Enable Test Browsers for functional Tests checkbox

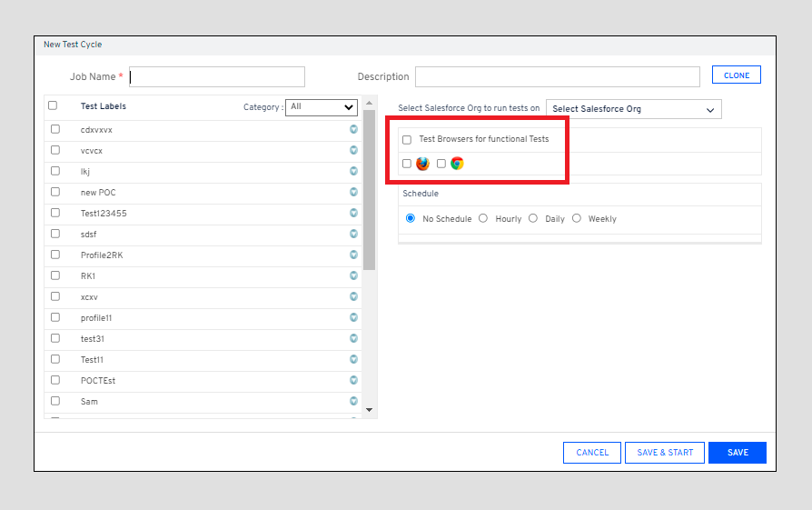(407, 140)
